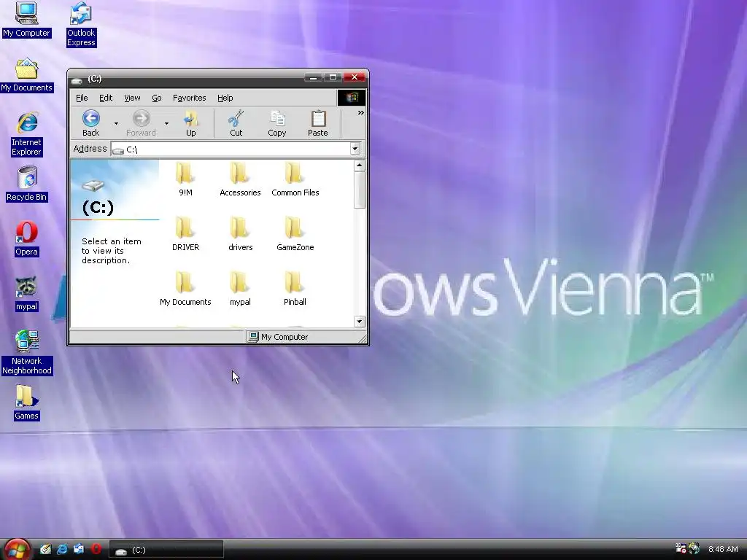
Task: Maximize the (C:) window
Action: 333,77
